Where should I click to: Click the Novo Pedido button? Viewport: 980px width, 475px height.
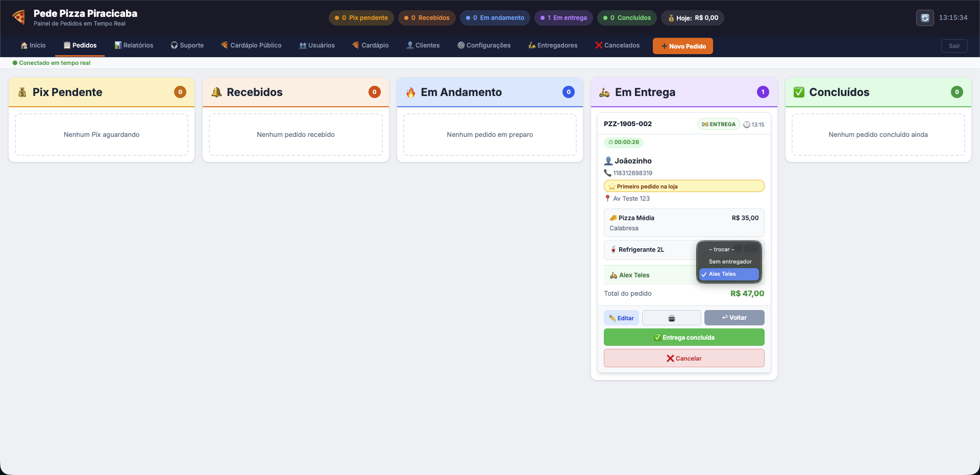click(x=683, y=46)
